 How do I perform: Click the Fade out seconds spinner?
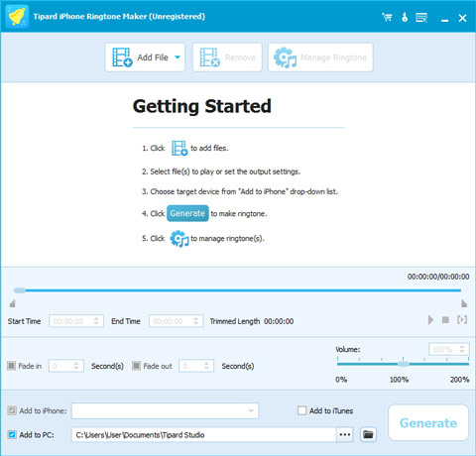coord(206,366)
